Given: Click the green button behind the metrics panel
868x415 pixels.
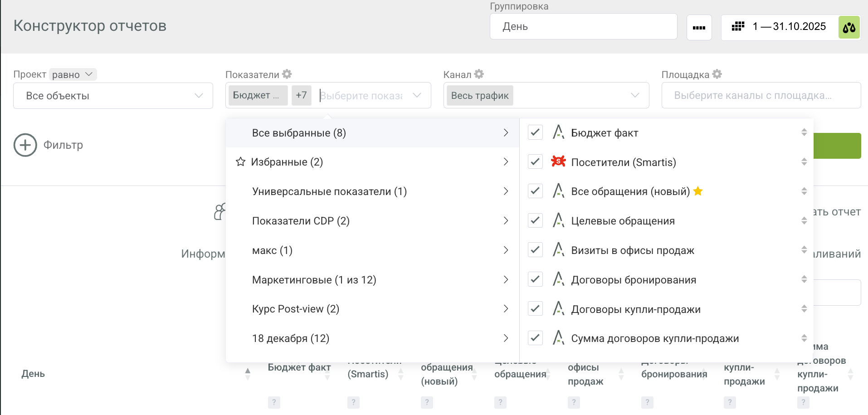Looking at the screenshot, I should 837,146.
